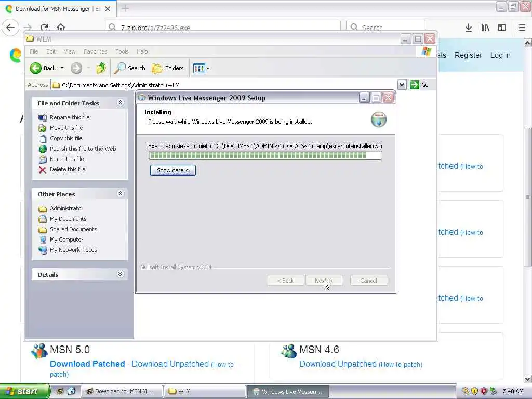Viewport: 532px width, 399px height.
Task: Click the Log in link on webpage
Action: tap(500, 55)
